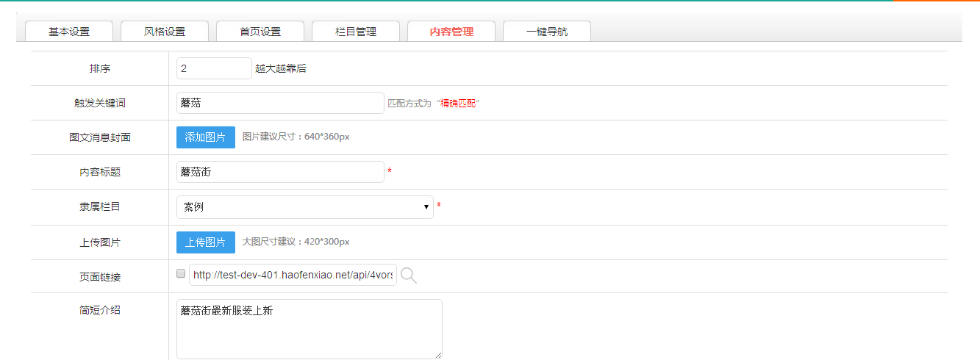The image size is (980, 360).
Task: Go to the 首页设置 tab
Action: [x=260, y=32]
